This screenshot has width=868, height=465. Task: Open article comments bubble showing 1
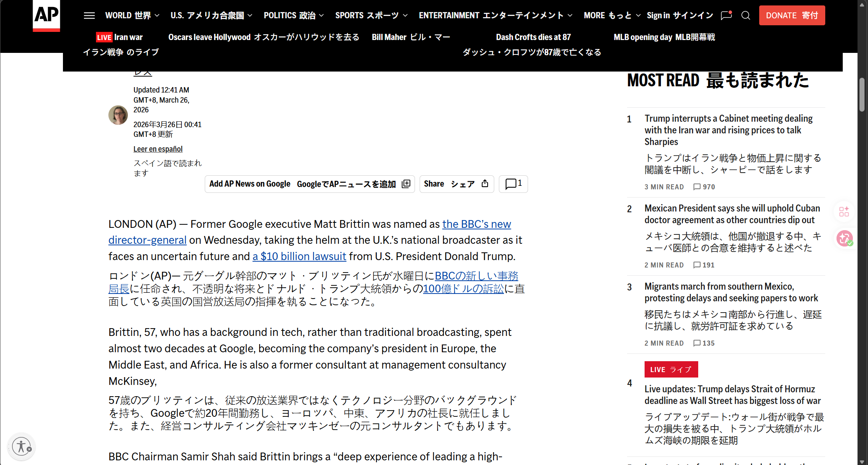513,184
